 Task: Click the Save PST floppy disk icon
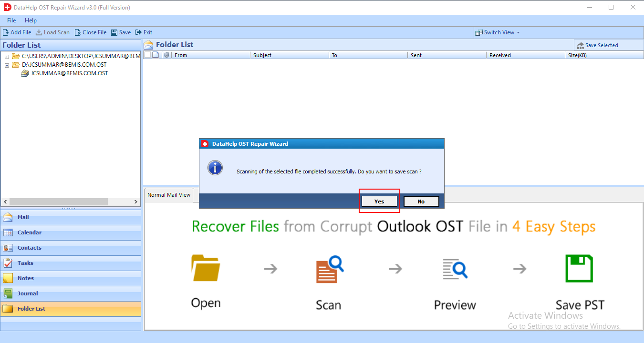579,269
